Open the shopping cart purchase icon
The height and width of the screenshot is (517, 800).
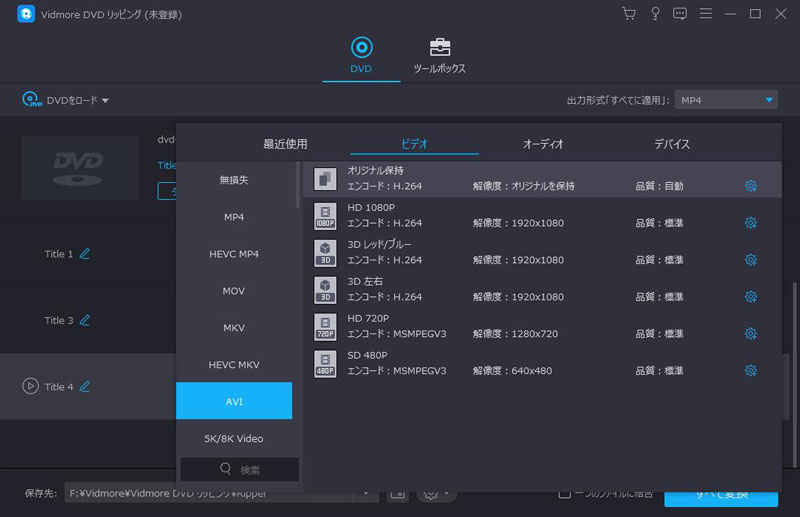click(629, 14)
